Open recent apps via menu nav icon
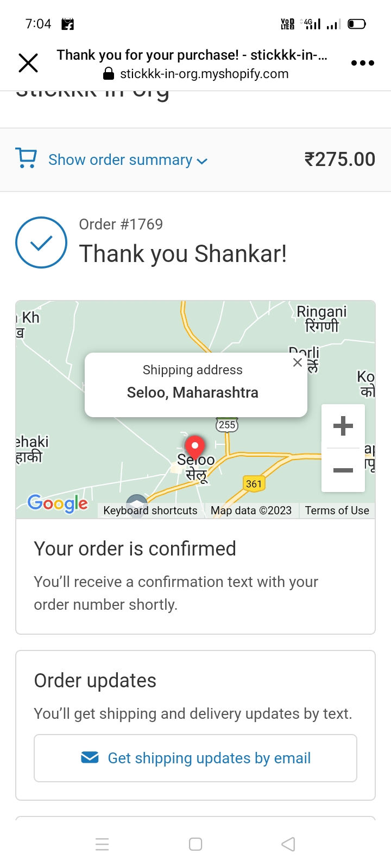The width and height of the screenshot is (391, 868). 102,844
